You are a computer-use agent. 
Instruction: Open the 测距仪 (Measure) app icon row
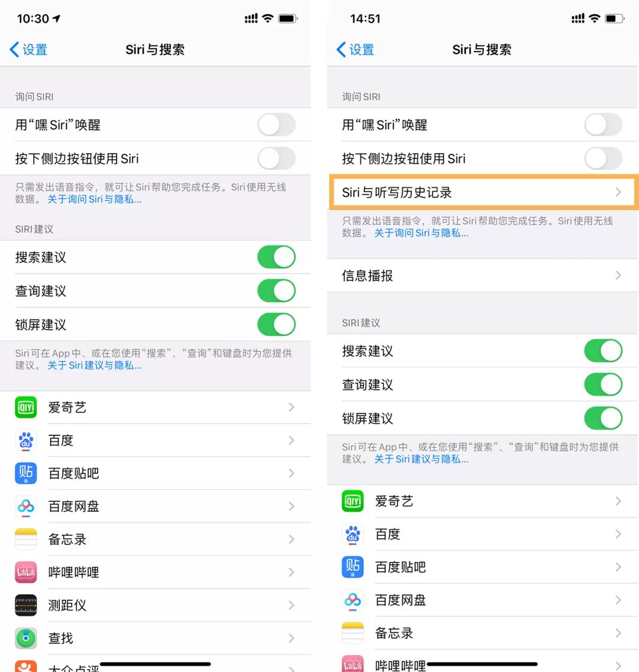point(155,605)
